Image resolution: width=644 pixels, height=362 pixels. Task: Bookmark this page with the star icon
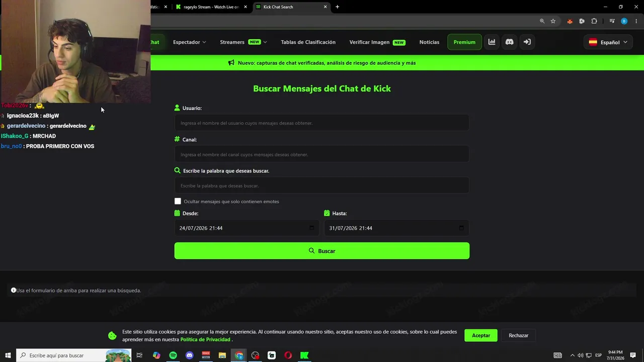(x=553, y=21)
